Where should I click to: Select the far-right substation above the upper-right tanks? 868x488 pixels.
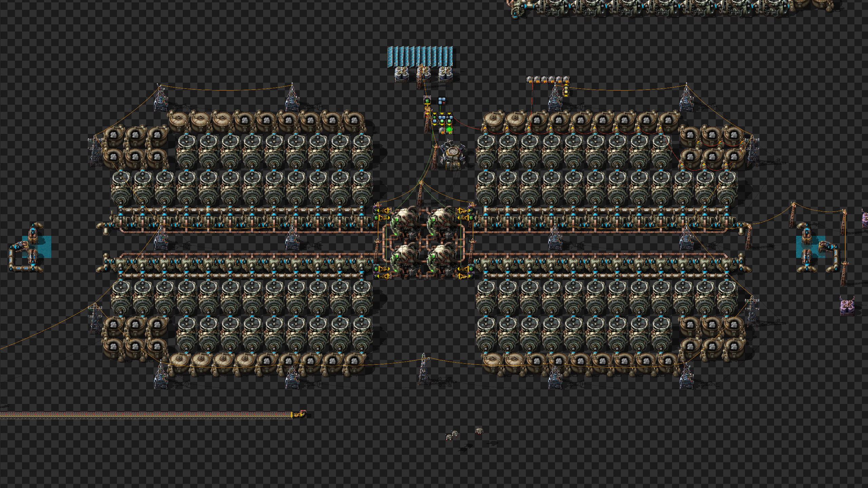(686, 98)
